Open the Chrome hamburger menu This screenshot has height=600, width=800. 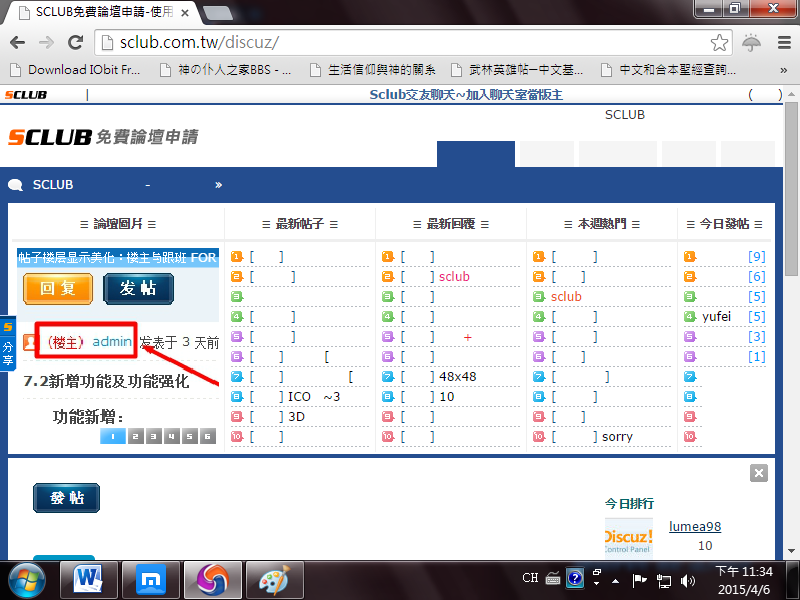(784, 42)
